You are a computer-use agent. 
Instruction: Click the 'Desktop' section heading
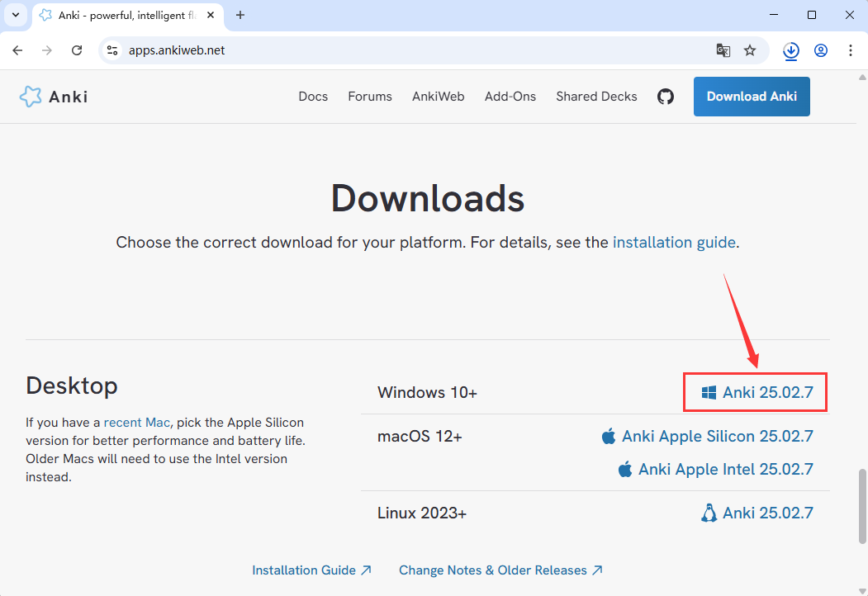71,386
